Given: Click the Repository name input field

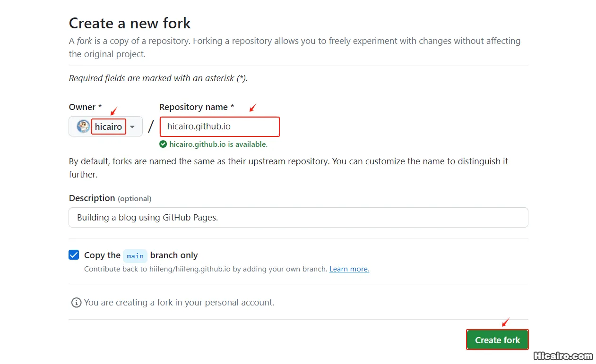Looking at the screenshot, I should pyautogui.click(x=219, y=127).
